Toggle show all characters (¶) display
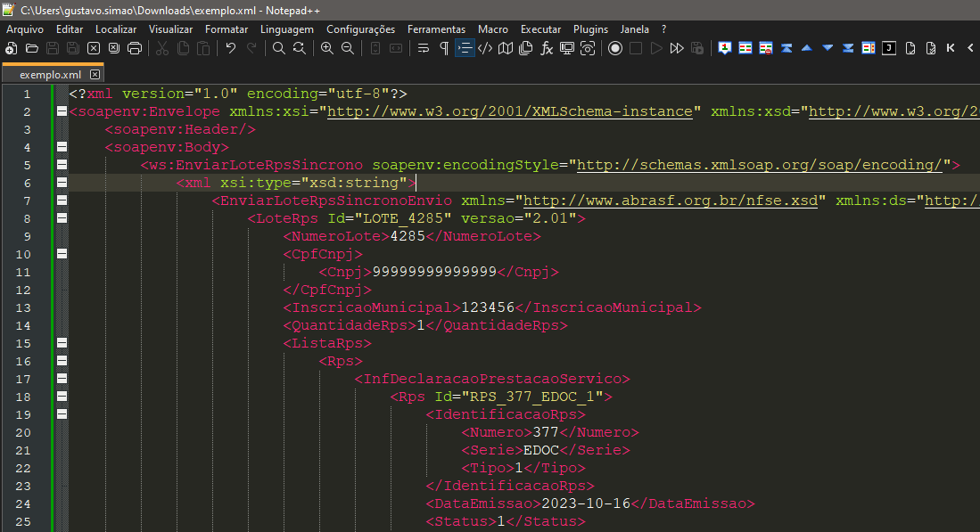The height and width of the screenshot is (532, 980). [x=445, y=49]
